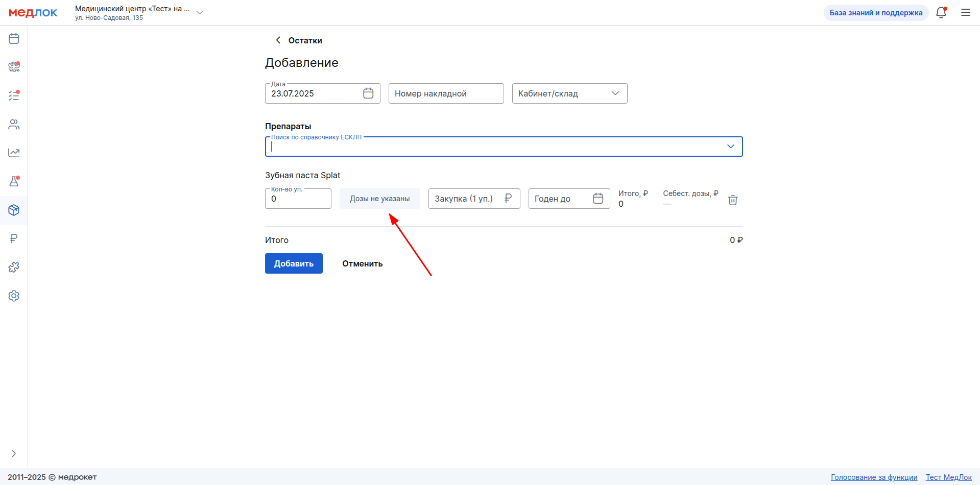
Task: Open the task list sidebar icon
Action: [x=14, y=95]
